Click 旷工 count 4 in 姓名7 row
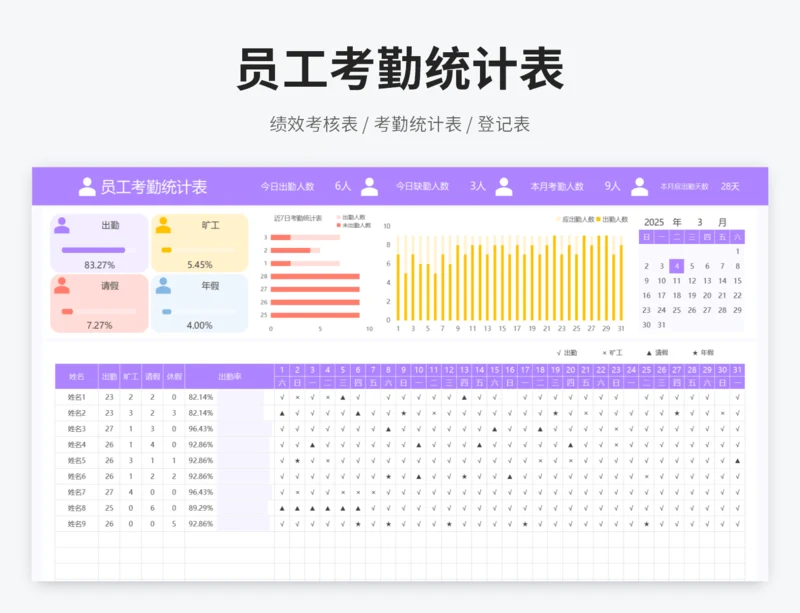The height and width of the screenshot is (613, 800). pyautogui.click(x=131, y=492)
